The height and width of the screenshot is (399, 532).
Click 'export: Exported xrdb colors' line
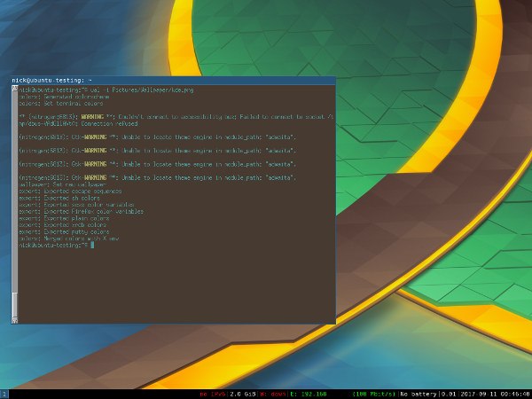[x=63, y=225]
